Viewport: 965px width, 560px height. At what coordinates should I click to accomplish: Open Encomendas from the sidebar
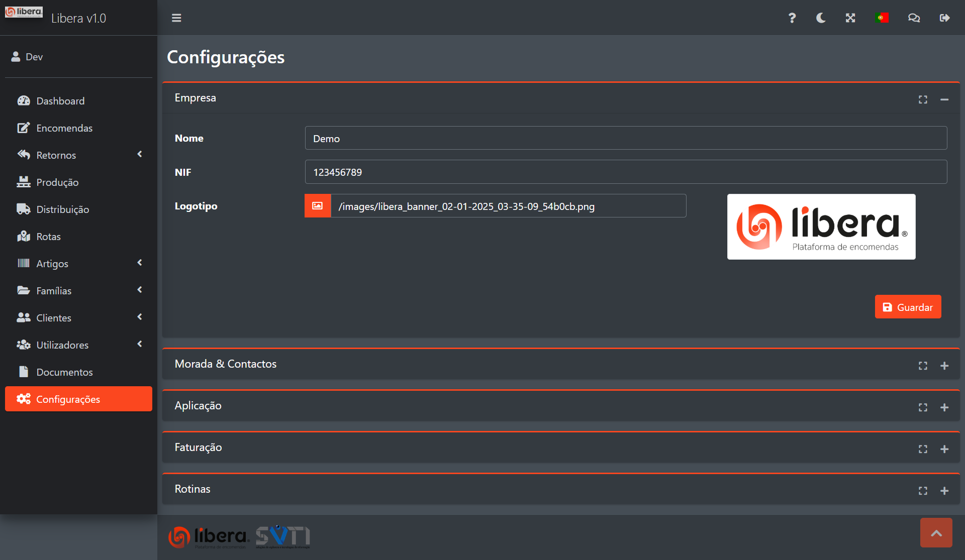tap(64, 128)
